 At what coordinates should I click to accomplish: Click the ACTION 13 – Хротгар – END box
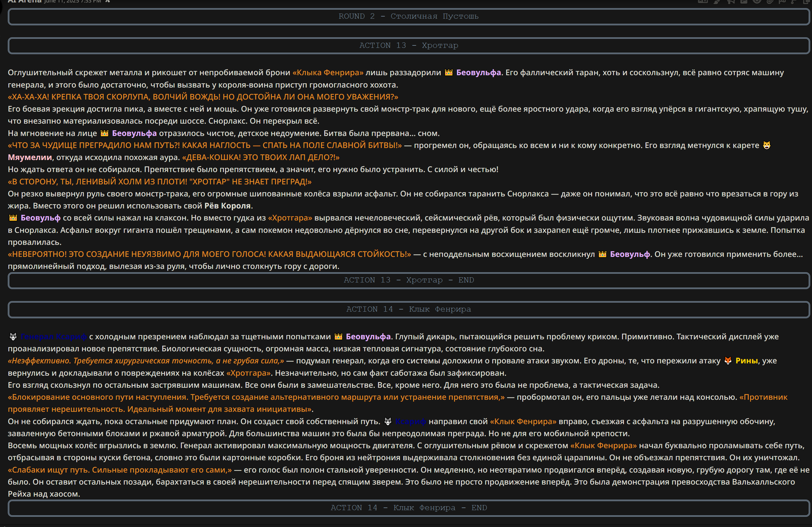(x=409, y=280)
